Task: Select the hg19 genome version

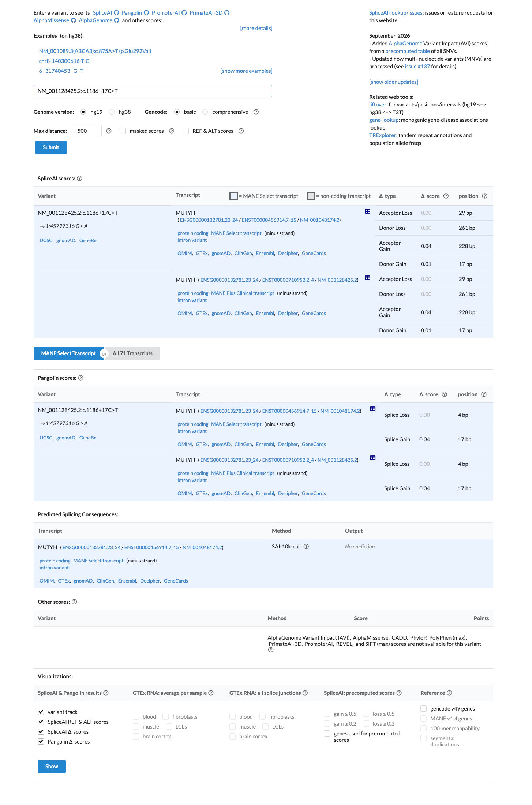Action: click(x=83, y=112)
